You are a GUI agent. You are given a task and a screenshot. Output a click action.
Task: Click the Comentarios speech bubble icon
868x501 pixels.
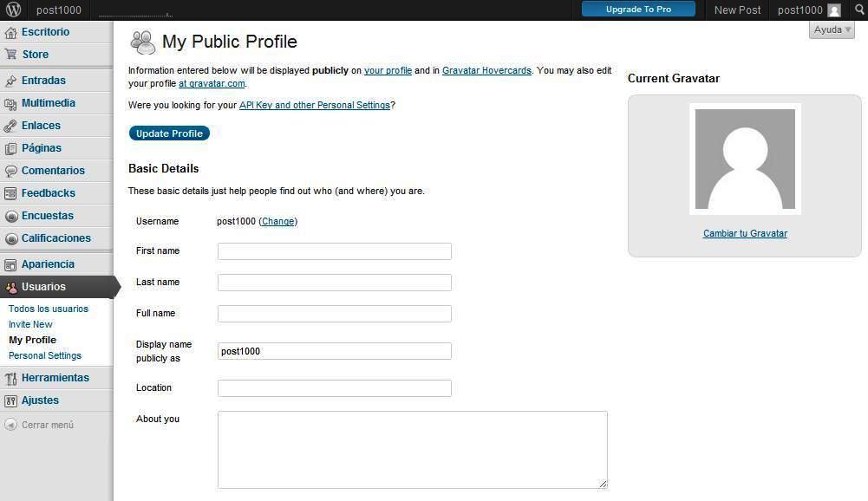click(x=10, y=171)
